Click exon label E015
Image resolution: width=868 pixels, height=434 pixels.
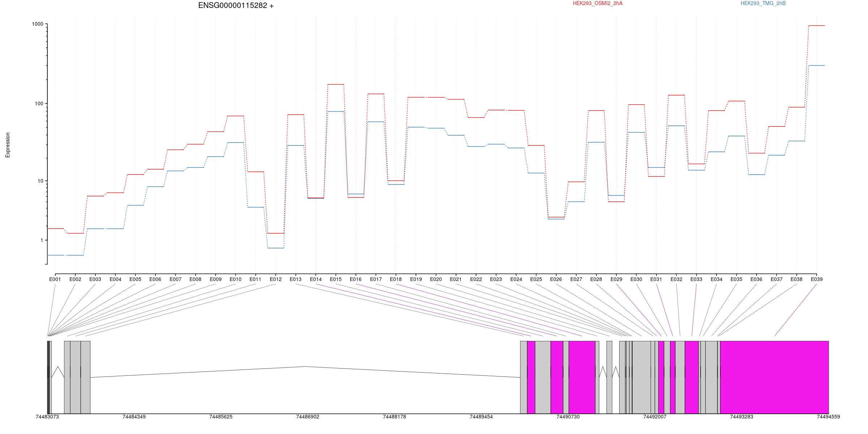(x=336, y=279)
